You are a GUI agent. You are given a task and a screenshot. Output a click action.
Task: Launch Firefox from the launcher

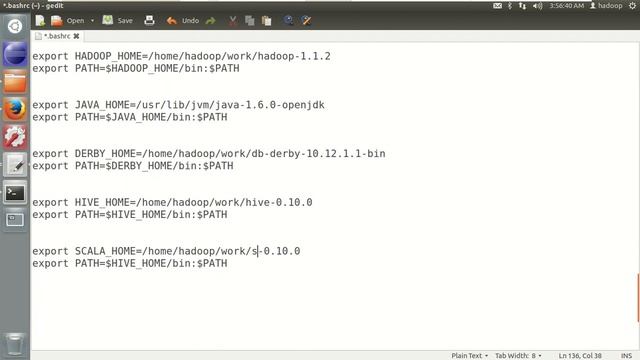click(15, 109)
